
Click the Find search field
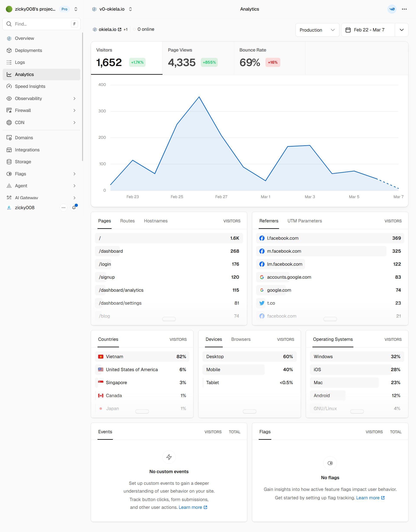pyautogui.click(x=41, y=24)
